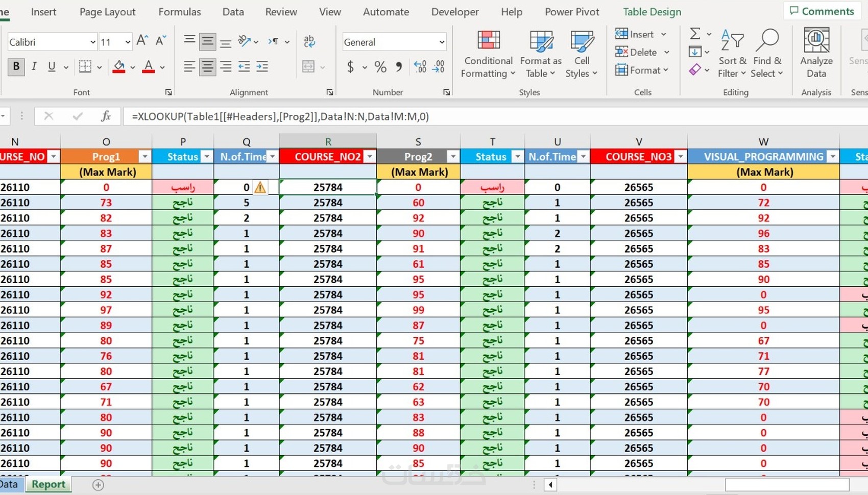Apply percent style

point(380,66)
